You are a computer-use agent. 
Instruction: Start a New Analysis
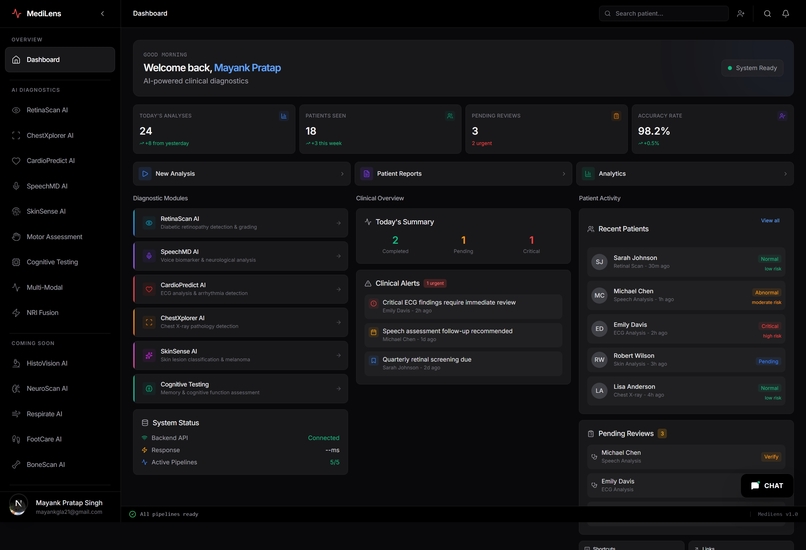242,174
